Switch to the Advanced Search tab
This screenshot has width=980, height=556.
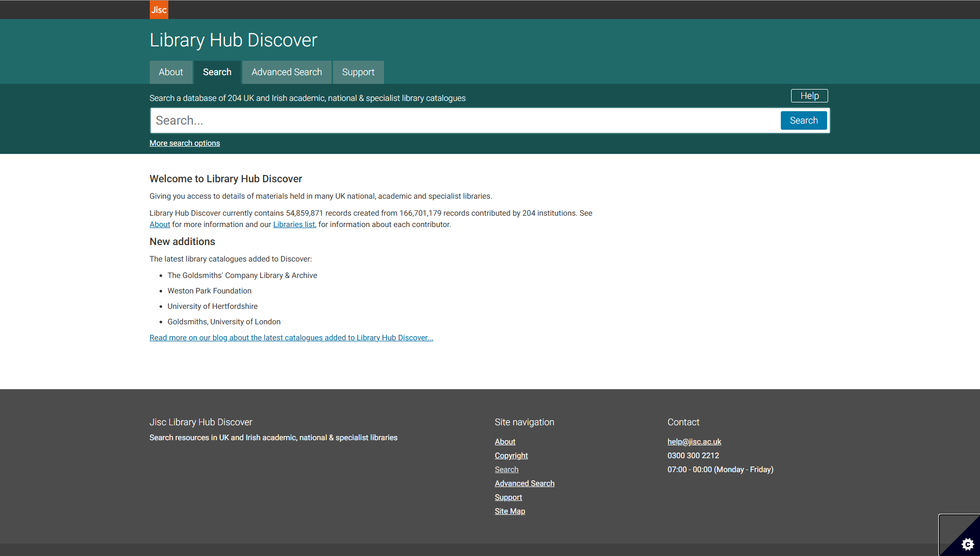(287, 72)
